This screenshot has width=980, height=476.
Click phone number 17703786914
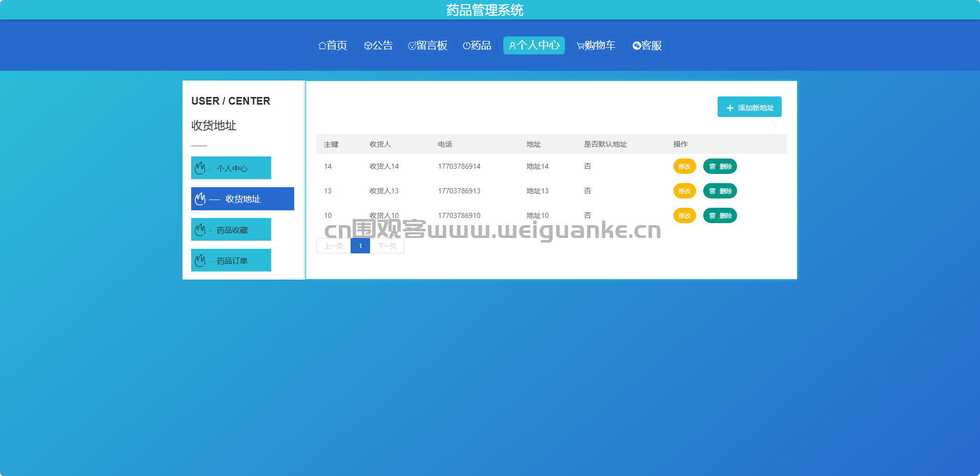click(x=459, y=166)
